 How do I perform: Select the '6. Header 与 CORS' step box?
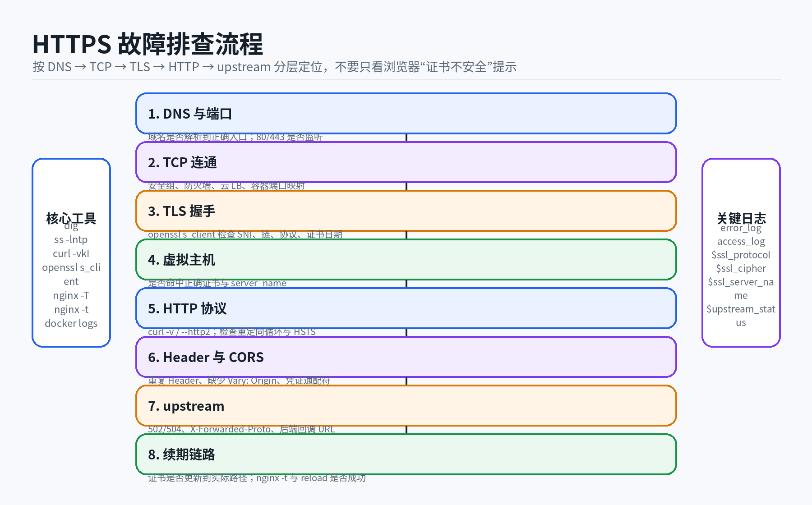[406, 357]
